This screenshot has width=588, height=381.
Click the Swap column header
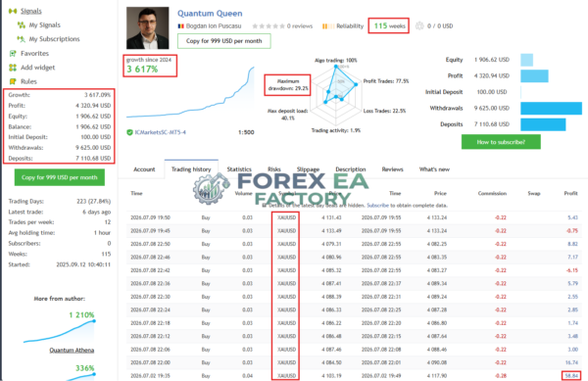pos(534,193)
